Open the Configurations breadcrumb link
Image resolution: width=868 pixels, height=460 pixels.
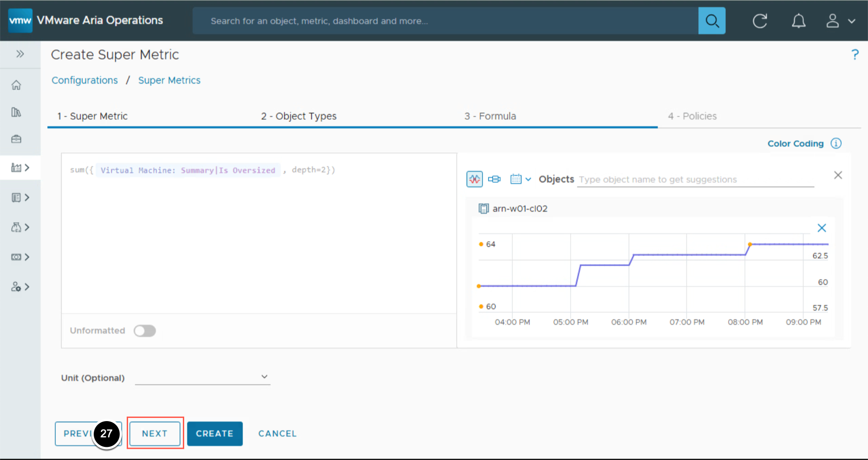[85, 80]
